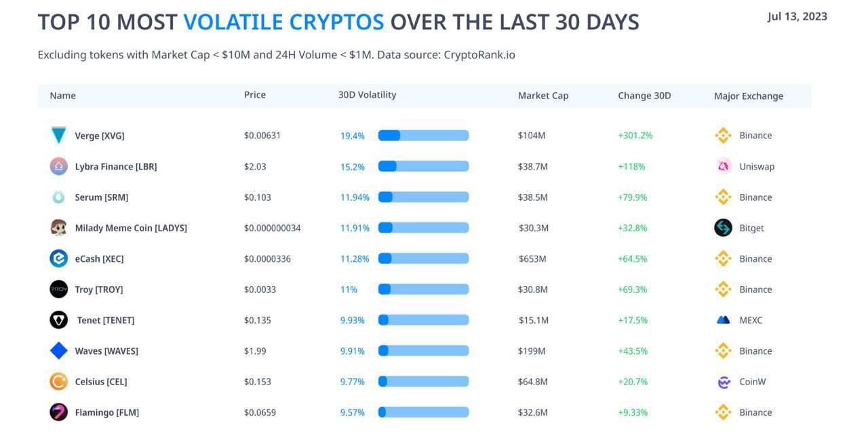Click the Waves blue diamond icon

pyautogui.click(x=59, y=351)
